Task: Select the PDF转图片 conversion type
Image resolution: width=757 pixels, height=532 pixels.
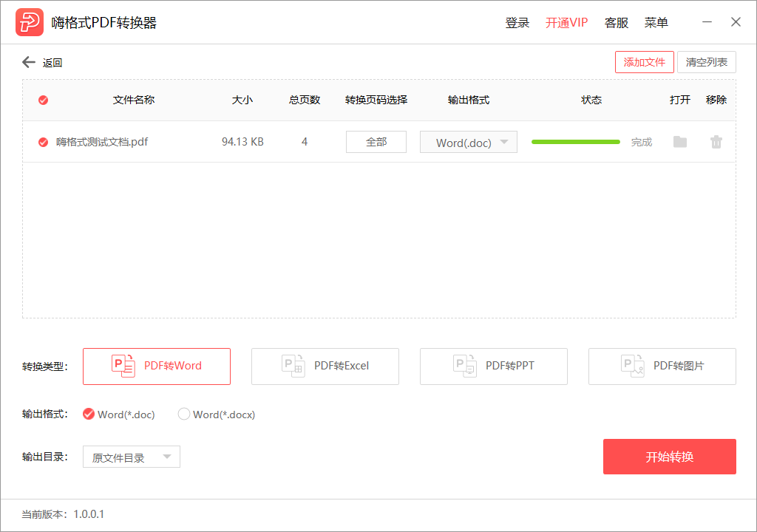Action: pyautogui.click(x=662, y=366)
